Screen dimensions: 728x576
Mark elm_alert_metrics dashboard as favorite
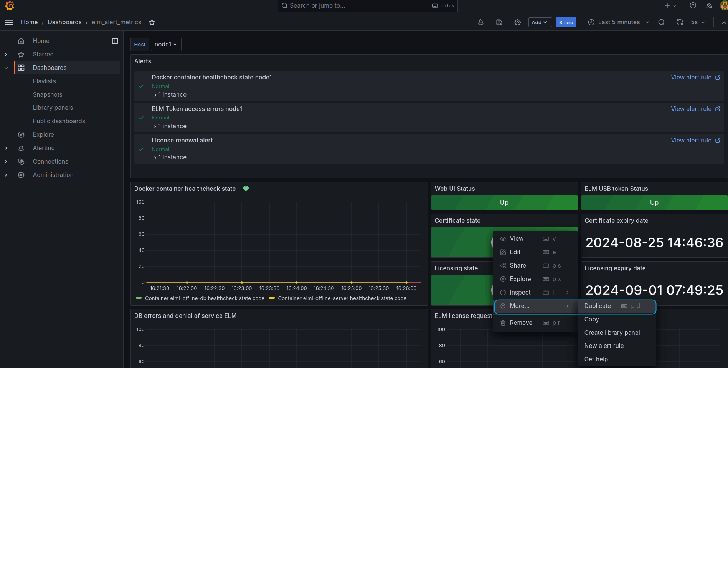[x=152, y=22]
